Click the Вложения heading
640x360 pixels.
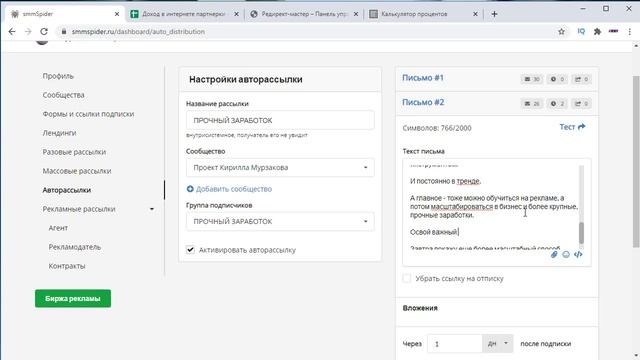point(420,308)
